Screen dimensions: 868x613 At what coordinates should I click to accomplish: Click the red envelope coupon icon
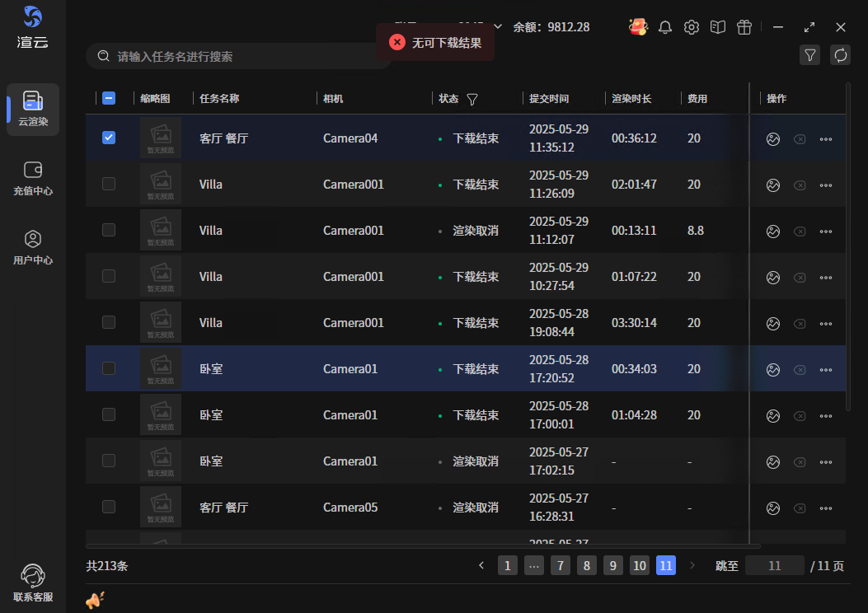click(x=638, y=27)
